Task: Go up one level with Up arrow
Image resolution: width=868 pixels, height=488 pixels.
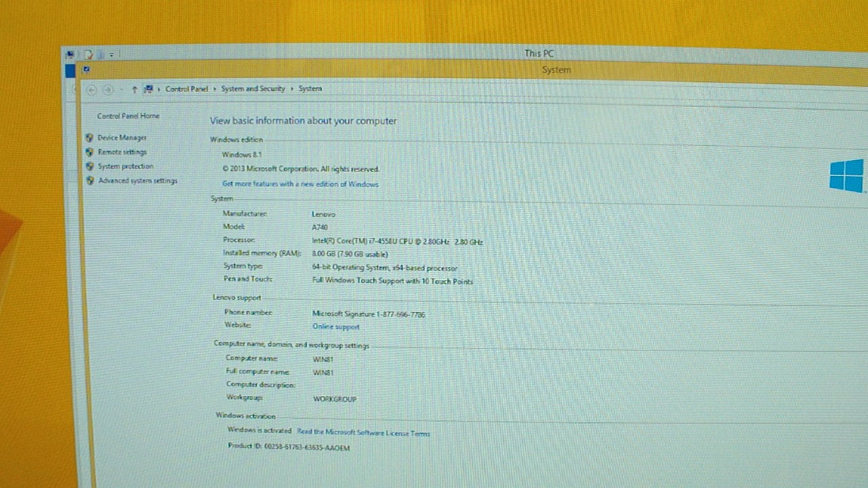Action: (134, 89)
